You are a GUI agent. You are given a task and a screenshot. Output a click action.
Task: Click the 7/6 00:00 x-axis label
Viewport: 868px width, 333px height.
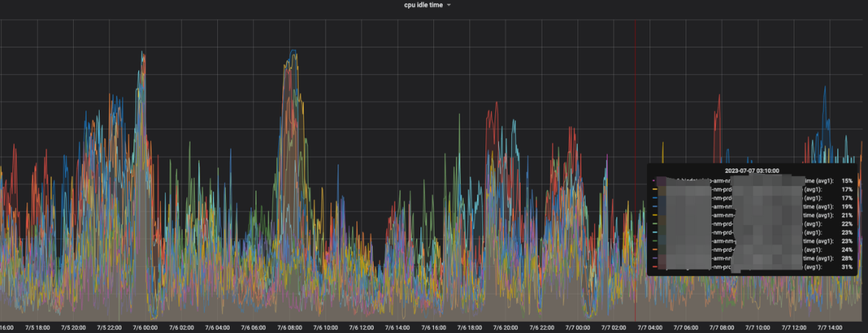tap(145, 327)
